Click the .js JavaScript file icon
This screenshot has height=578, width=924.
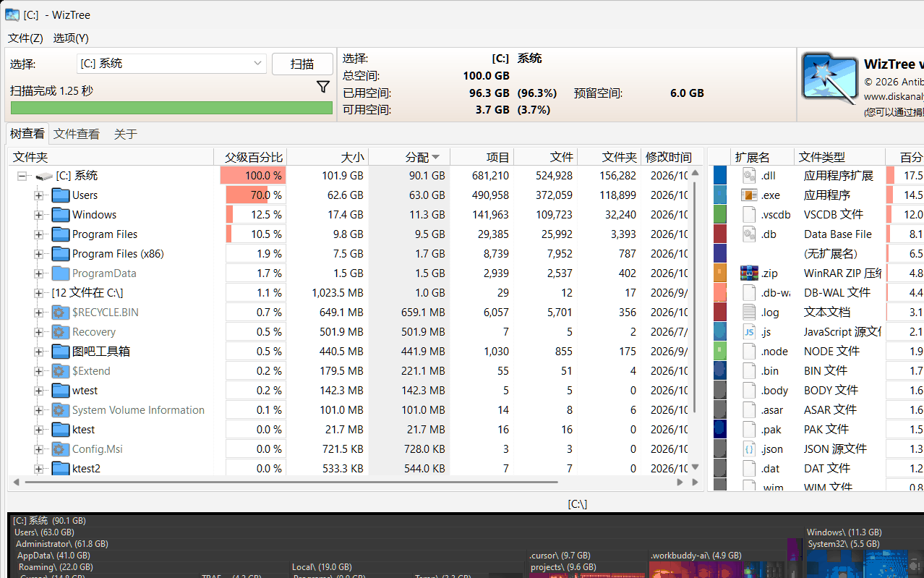(749, 332)
